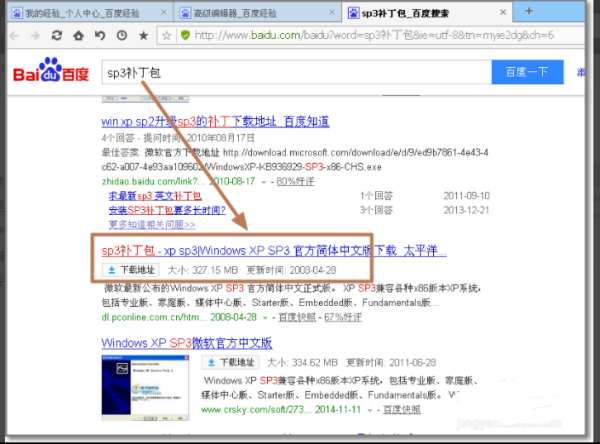Close the 高级编辑器 tab
Screen dimensions: 600x444
coord(332,13)
